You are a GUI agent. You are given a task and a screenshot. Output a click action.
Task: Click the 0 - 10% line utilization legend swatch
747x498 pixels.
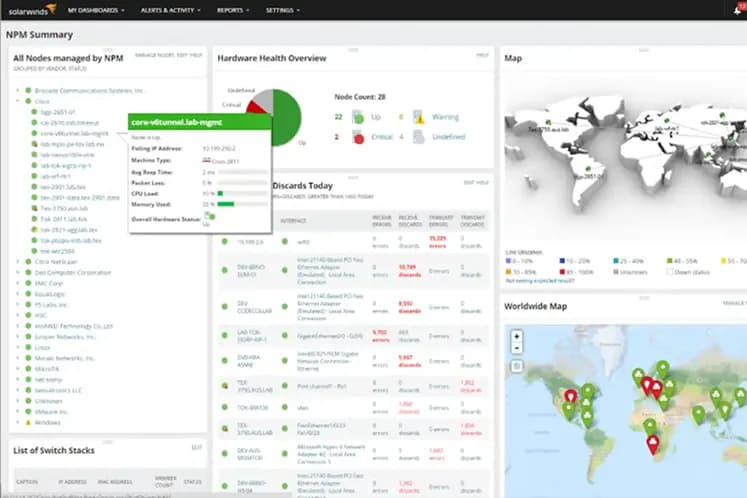tap(508, 261)
